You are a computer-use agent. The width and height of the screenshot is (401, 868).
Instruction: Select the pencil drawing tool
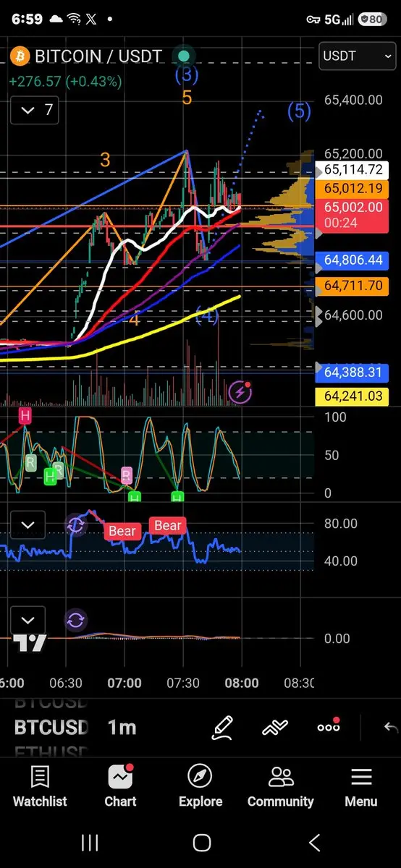coord(222,727)
